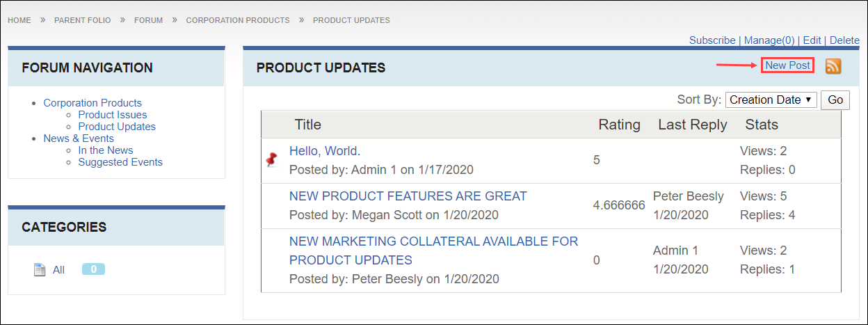This screenshot has height=325, width=868.
Task: Open the Hello, World. post
Action: point(325,151)
